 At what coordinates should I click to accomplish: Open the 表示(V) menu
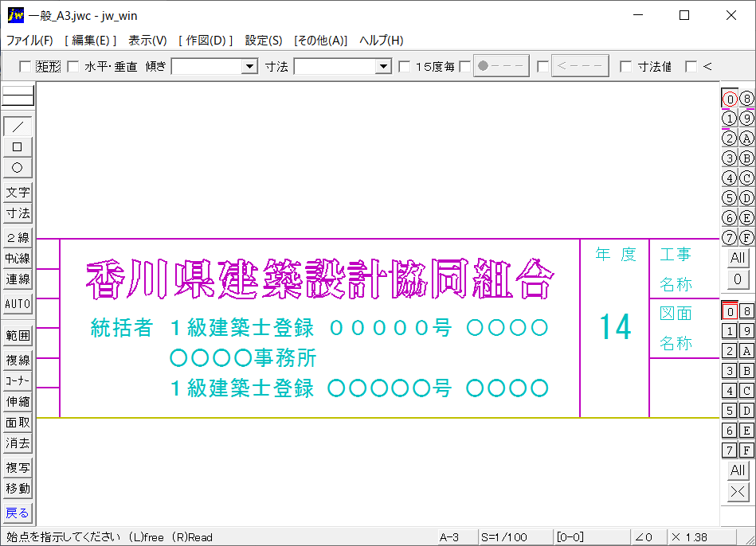coord(147,41)
